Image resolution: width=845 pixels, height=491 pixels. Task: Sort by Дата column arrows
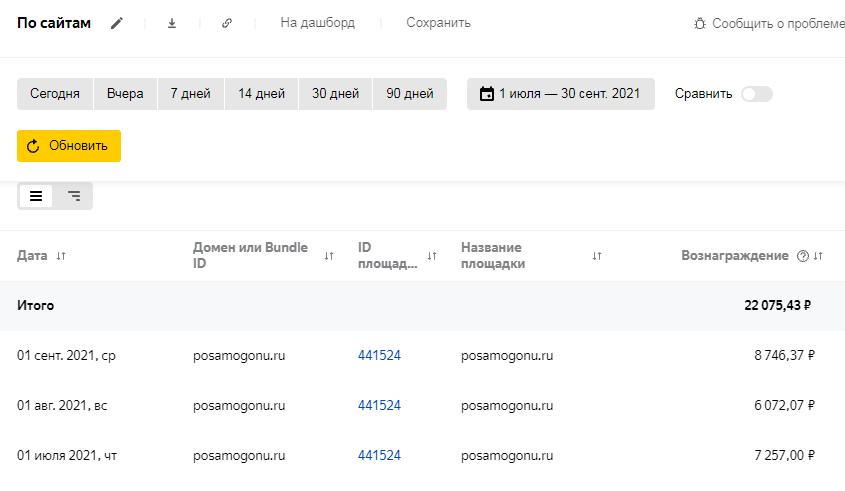tap(61, 256)
